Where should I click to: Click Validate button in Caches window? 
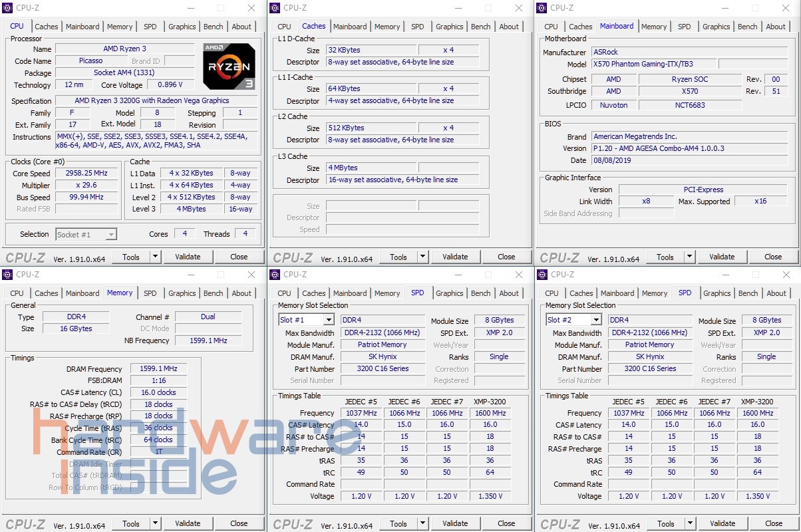455,257
